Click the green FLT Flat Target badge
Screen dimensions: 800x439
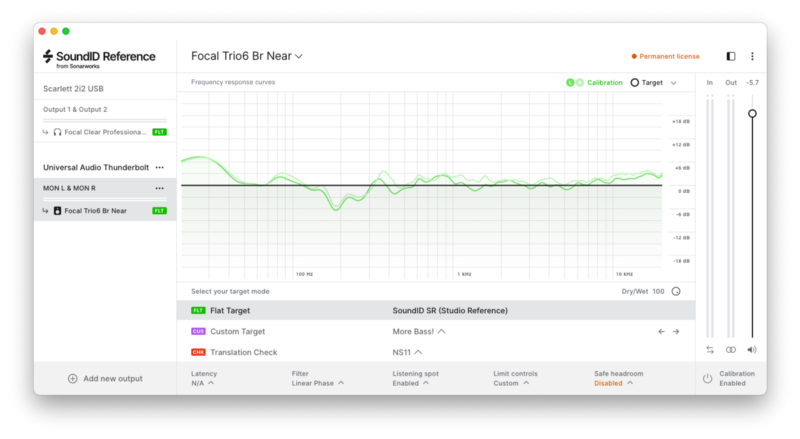click(198, 310)
